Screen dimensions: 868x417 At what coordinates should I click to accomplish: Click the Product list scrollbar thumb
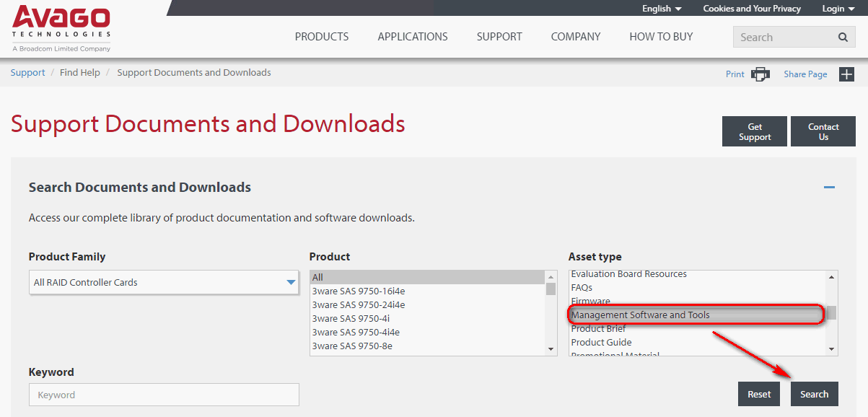551,289
